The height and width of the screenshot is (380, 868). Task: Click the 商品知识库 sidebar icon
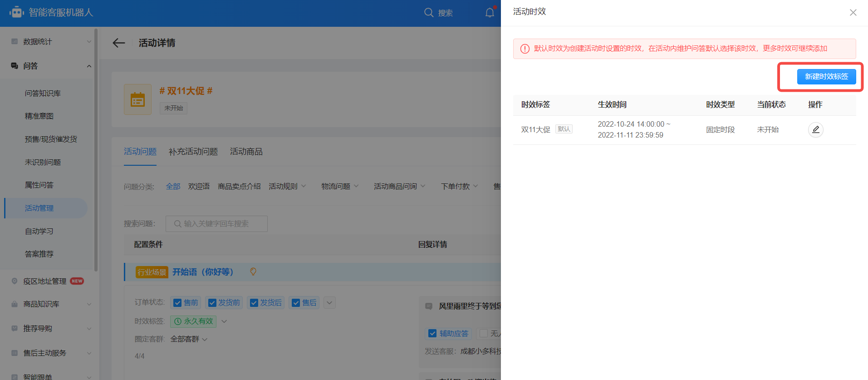click(x=15, y=304)
